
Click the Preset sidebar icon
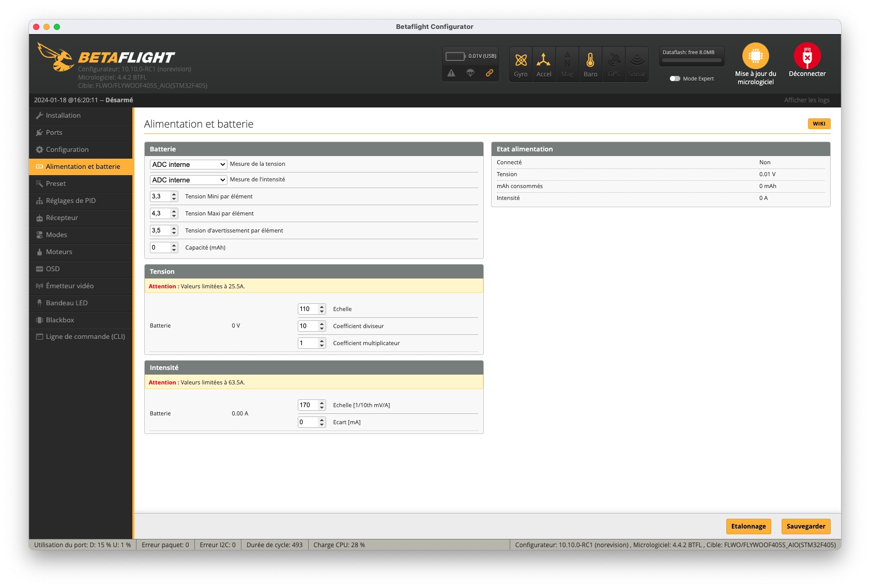pos(39,183)
